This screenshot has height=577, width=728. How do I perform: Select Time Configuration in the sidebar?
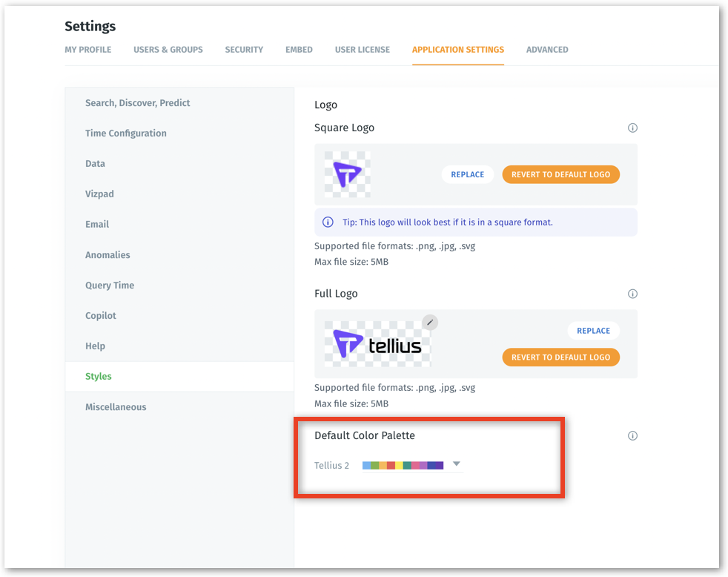[x=126, y=133]
